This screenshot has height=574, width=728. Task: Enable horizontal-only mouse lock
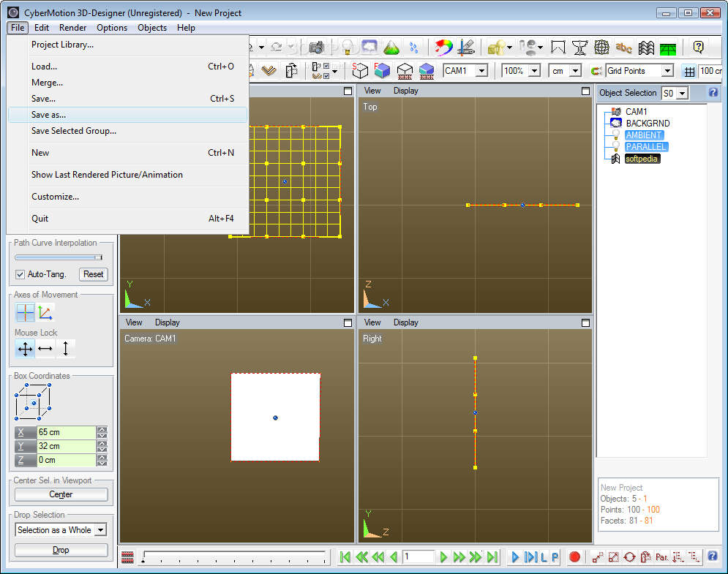click(45, 349)
